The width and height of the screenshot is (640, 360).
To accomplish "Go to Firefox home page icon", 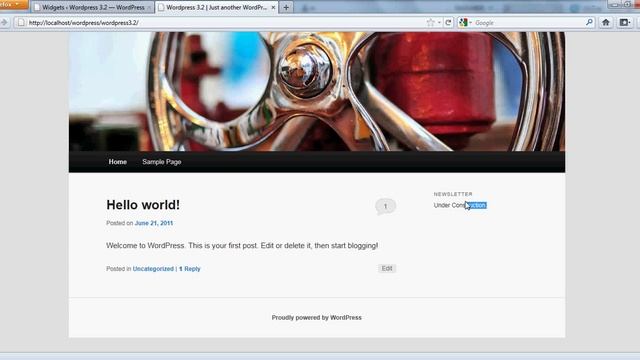I will coord(606,22).
